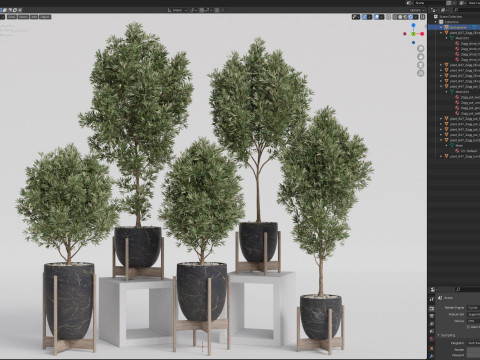Toggle the Show Overlays button
Viewport: 480px width, 360px height.
377,17
